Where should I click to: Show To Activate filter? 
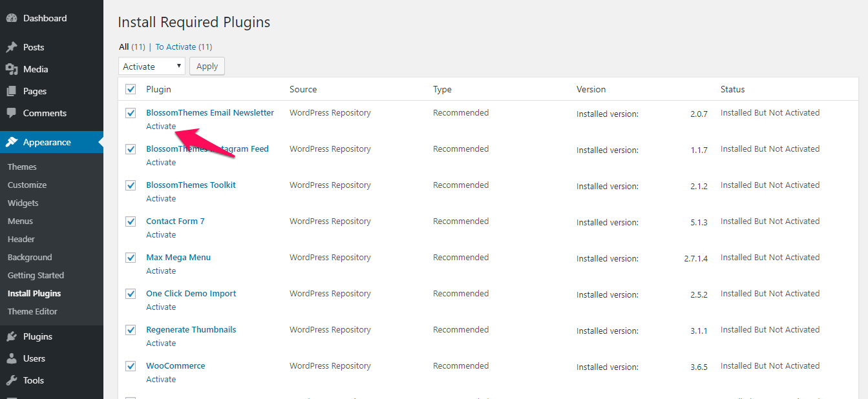(176, 46)
